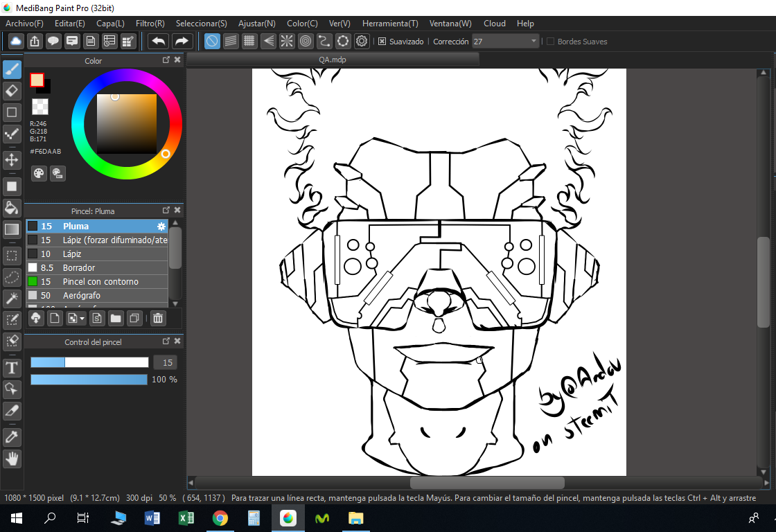Image resolution: width=776 pixels, height=532 pixels.
Task: Open the Help menu
Action: click(x=525, y=24)
